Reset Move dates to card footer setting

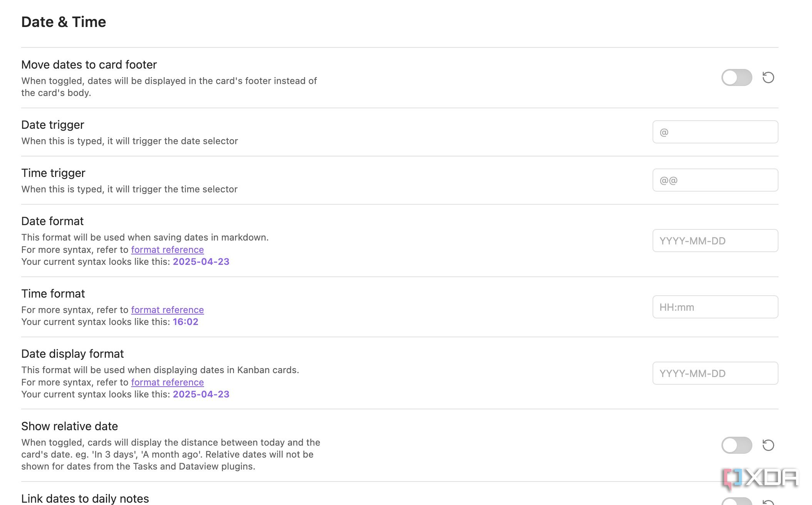coord(768,77)
